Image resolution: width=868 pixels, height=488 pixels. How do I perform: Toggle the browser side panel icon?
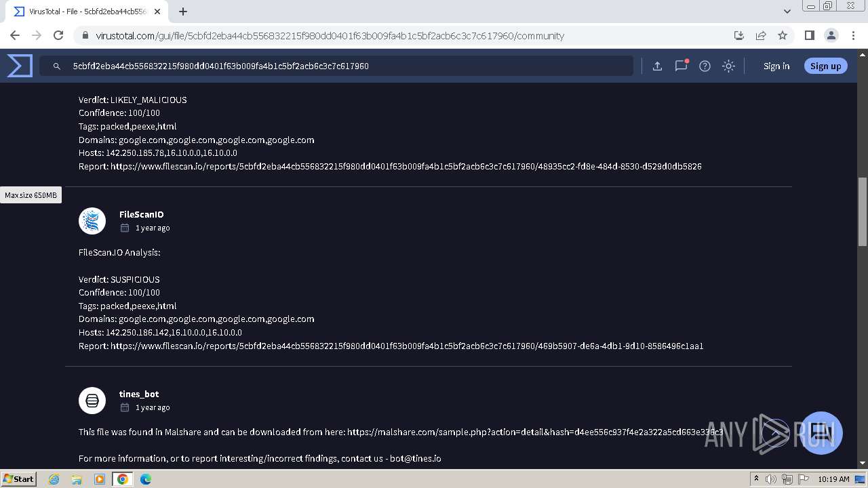click(x=809, y=35)
